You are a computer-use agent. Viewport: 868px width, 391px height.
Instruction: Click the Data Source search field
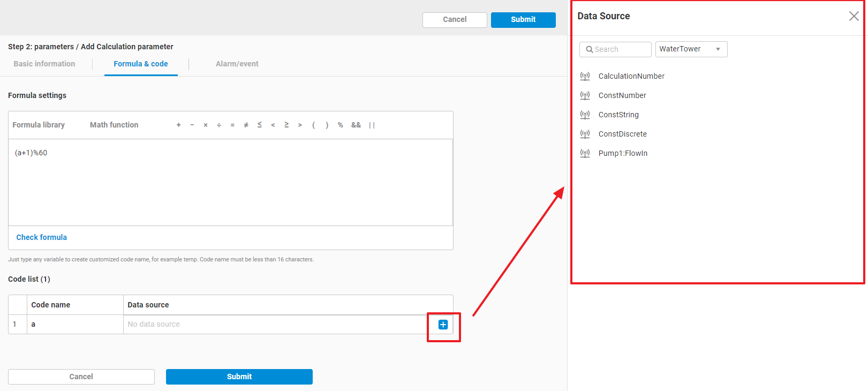point(616,49)
